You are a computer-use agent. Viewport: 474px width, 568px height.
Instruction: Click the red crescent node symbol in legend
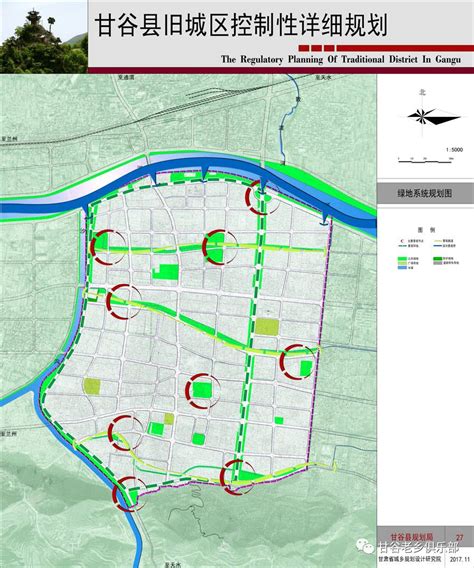pos(402,241)
